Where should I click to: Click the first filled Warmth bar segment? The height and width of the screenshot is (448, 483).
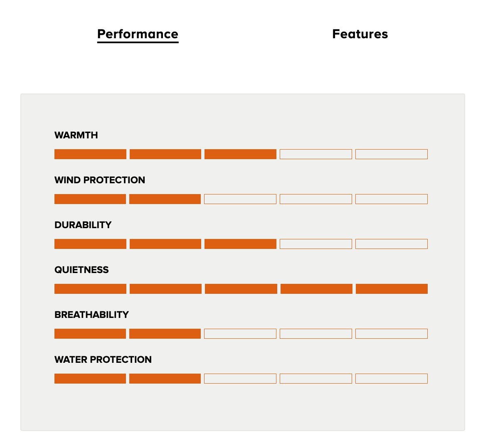(x=90, y=154)
